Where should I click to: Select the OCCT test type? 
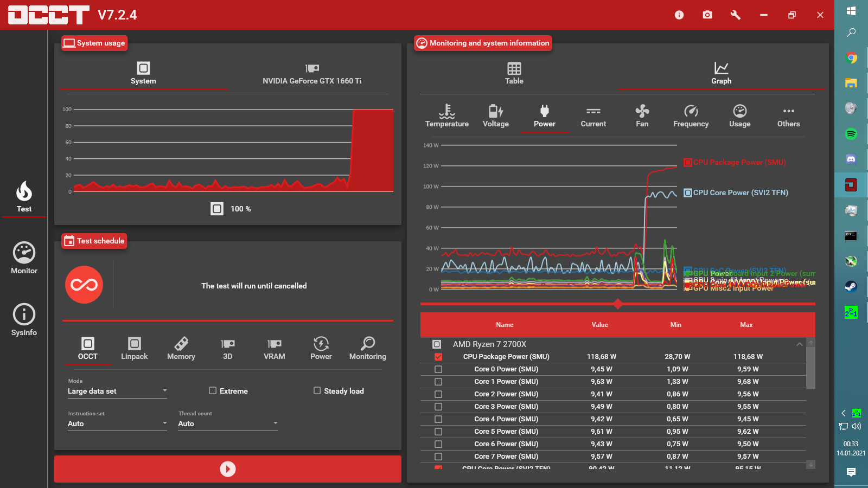click(x=88, y=349)
